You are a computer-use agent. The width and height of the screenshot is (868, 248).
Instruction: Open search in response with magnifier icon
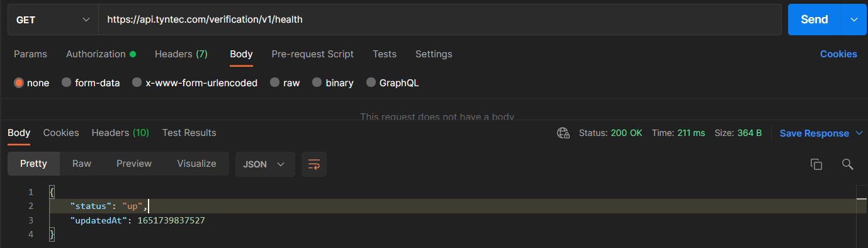point(847,164)
